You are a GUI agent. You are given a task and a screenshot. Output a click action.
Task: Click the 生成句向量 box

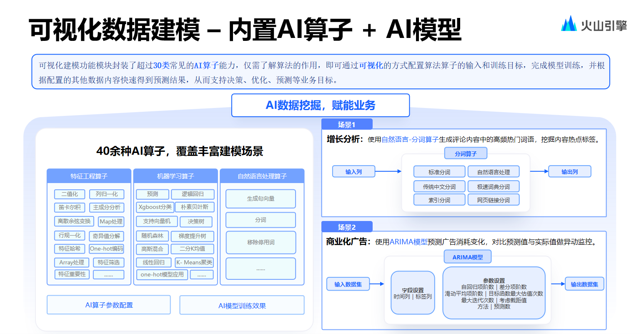click(261, 199)
